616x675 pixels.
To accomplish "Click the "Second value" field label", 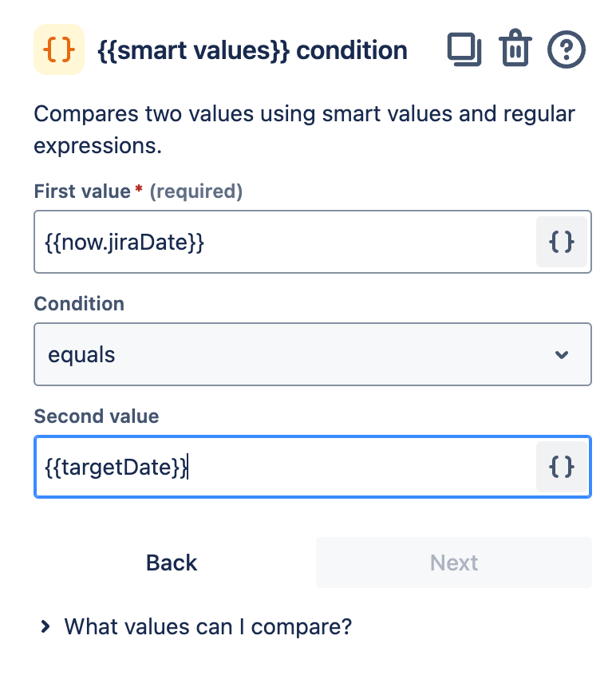I will point(97,416).
